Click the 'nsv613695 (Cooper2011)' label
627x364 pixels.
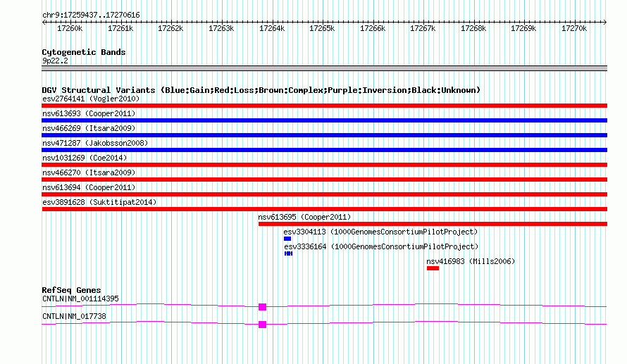(304, 217)
